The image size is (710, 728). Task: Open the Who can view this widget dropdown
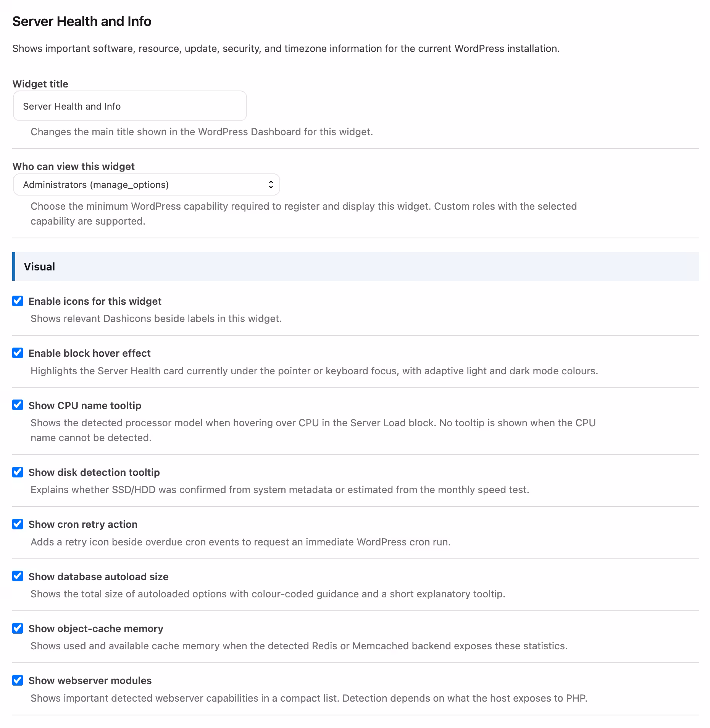[x=147, y=184]
